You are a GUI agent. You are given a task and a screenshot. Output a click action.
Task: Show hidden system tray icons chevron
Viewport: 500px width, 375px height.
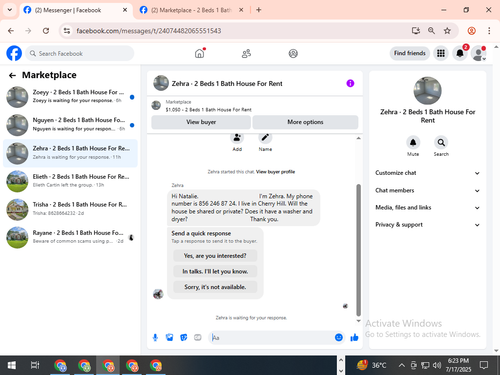[402, 365]
